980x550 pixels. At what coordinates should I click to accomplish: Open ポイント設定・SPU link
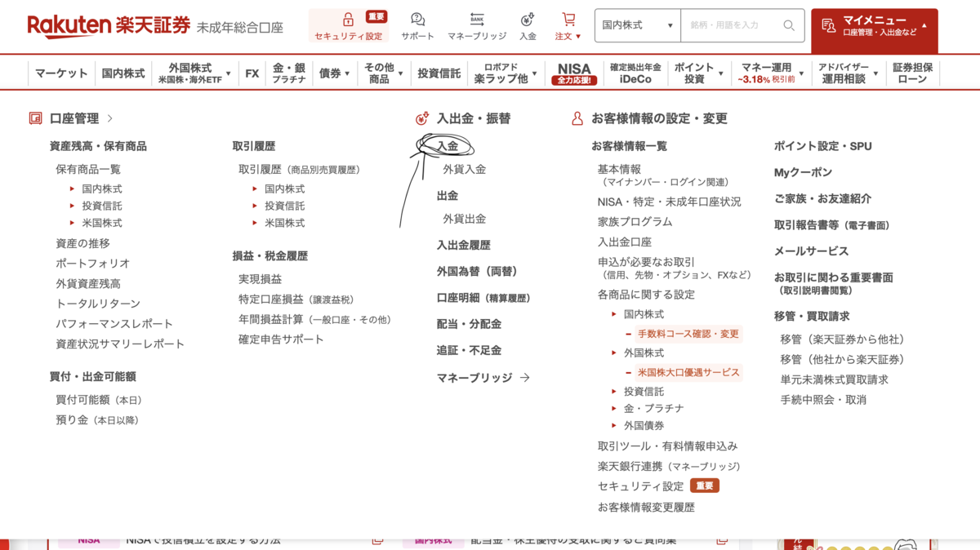pyautogui.click(x=823, y=146)
